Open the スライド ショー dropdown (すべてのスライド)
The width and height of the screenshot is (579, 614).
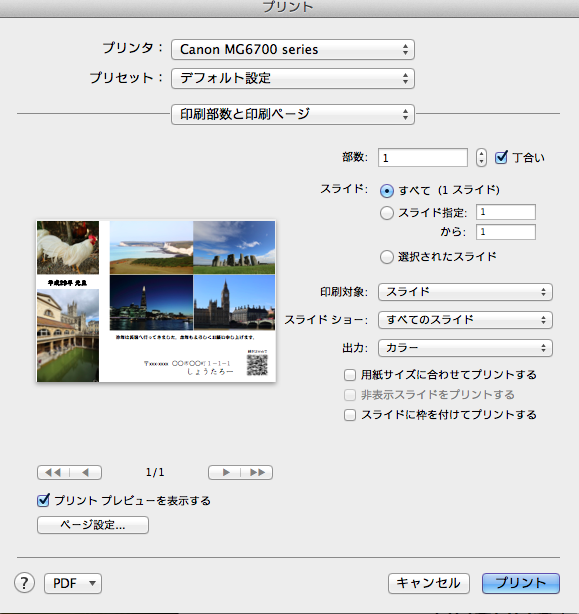[465, 320]
